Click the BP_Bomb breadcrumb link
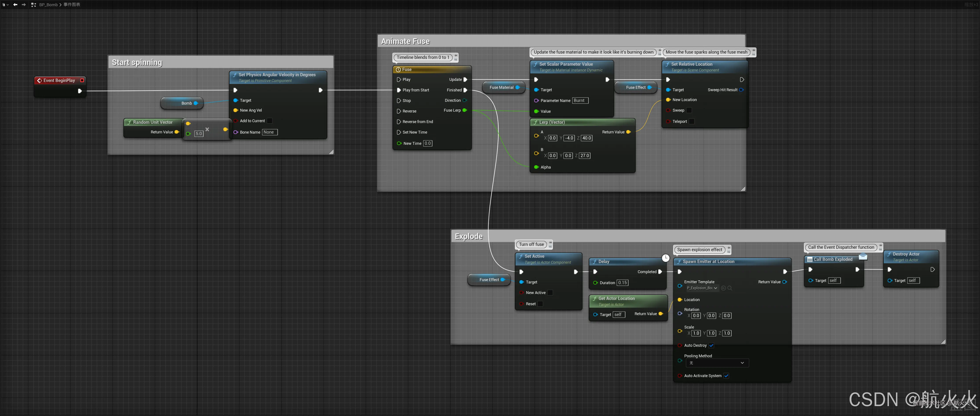This screenshot has width=980, height=416. click(48, 5)
